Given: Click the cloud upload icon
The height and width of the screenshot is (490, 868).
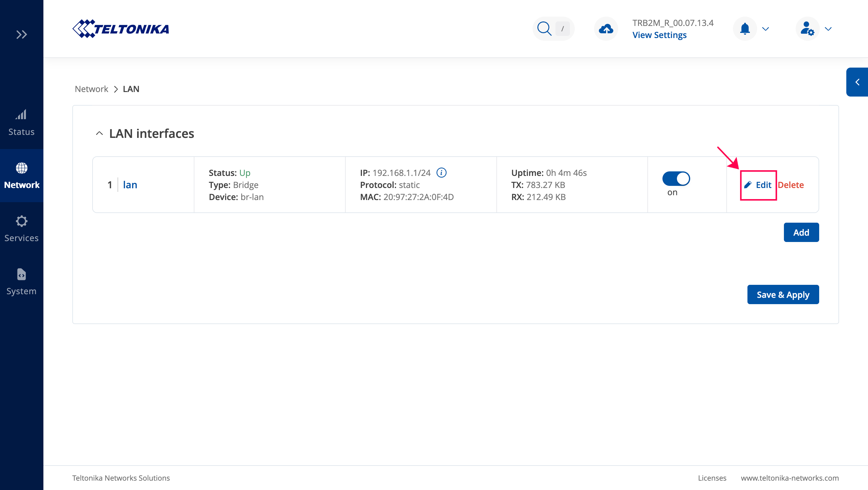Looking at the screenshot, I should pos(606,29).
